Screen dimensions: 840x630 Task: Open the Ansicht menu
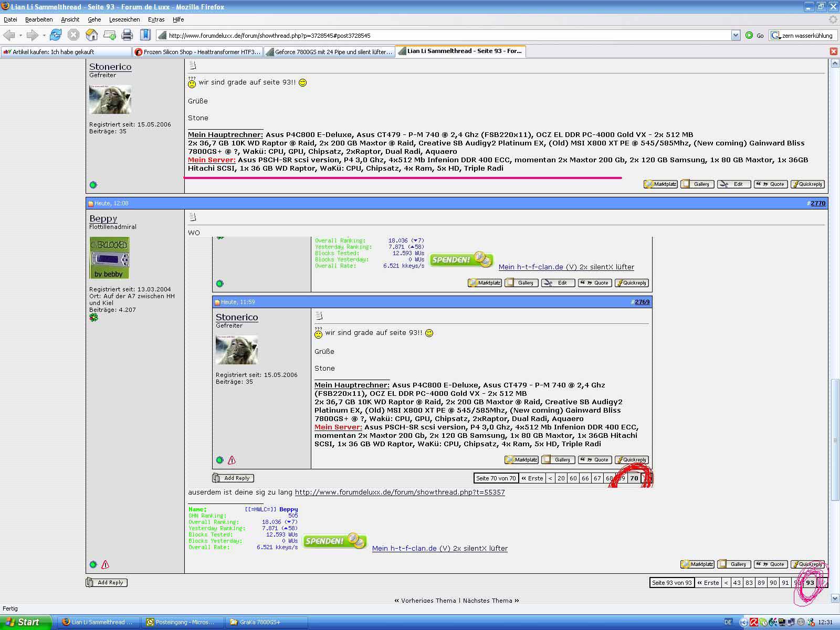click(x=70, y=19)
